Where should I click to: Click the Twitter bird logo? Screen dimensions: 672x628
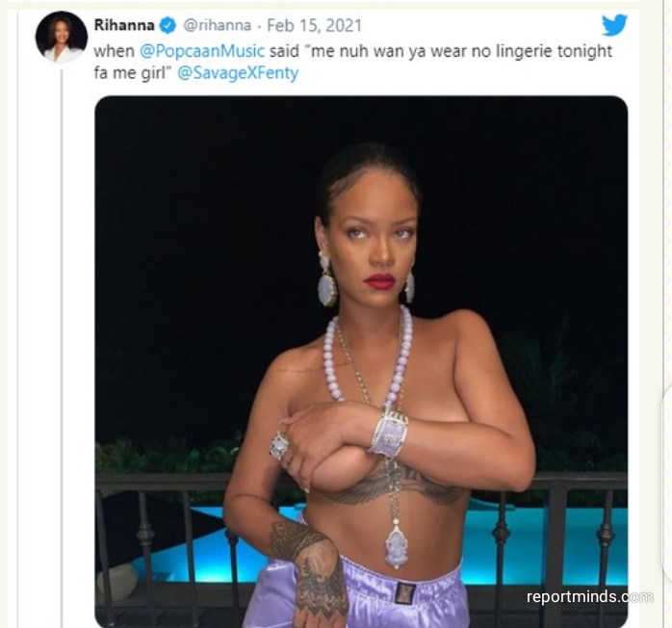(x=614, y=25)
